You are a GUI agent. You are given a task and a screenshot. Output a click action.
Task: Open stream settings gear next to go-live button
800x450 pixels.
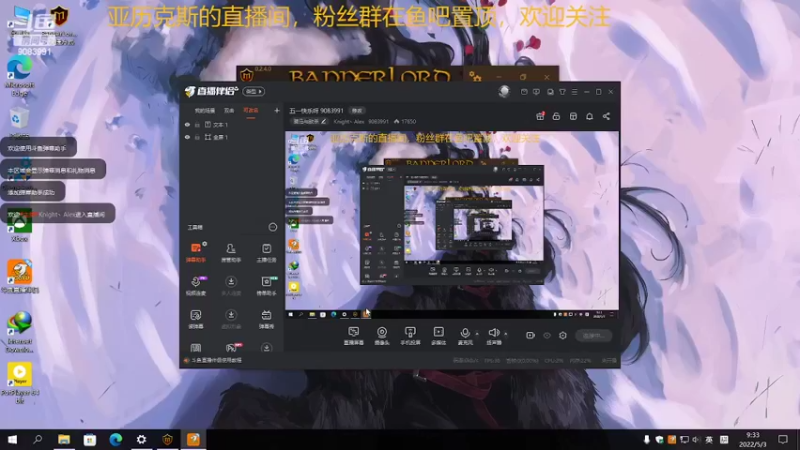[563, 336]
